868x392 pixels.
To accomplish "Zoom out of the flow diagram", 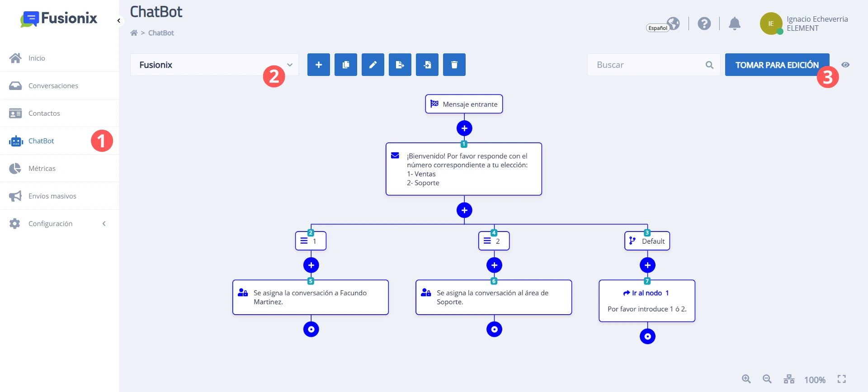I will (x=767, y=379).
